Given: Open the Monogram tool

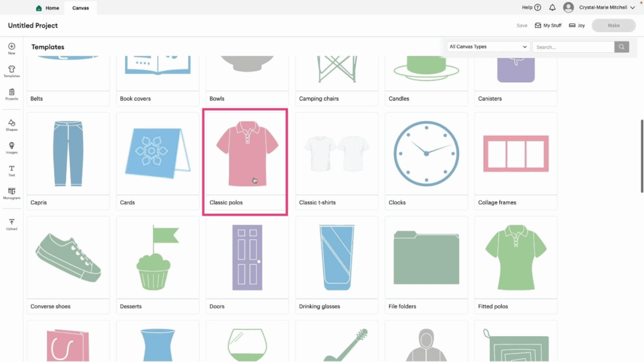Looking at the screenshot, I should tap(11, 194).
